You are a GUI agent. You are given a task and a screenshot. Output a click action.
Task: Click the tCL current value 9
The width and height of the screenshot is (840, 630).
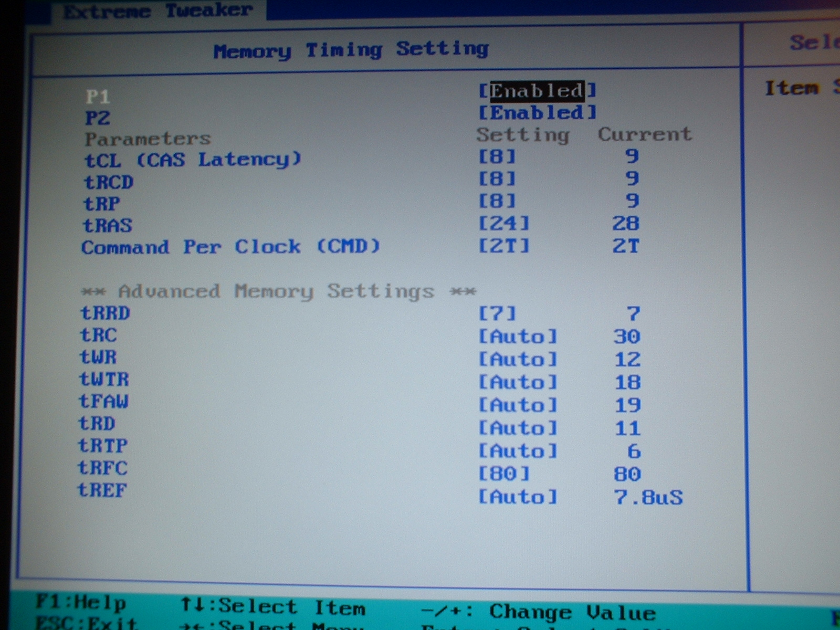(x=632, y=156)
